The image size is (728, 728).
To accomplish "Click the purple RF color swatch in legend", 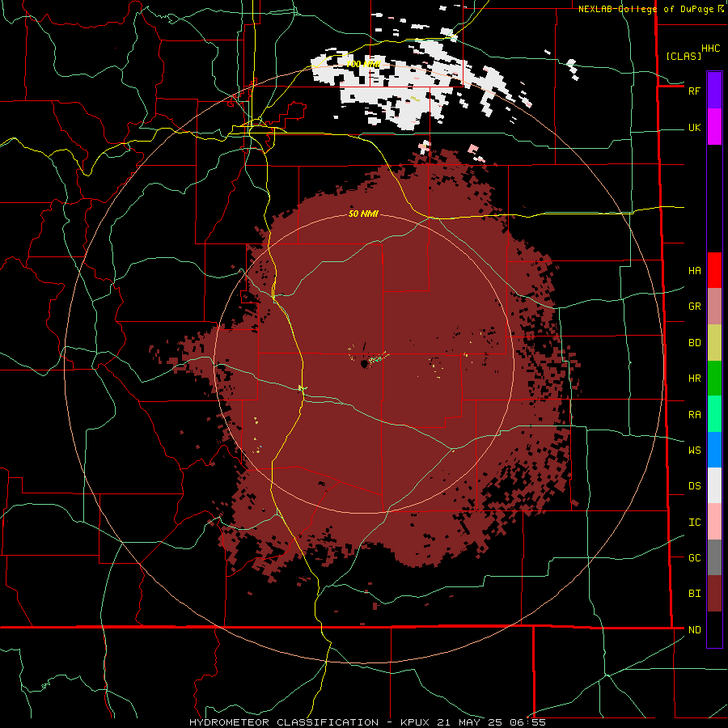I will [x=714, y=91].
